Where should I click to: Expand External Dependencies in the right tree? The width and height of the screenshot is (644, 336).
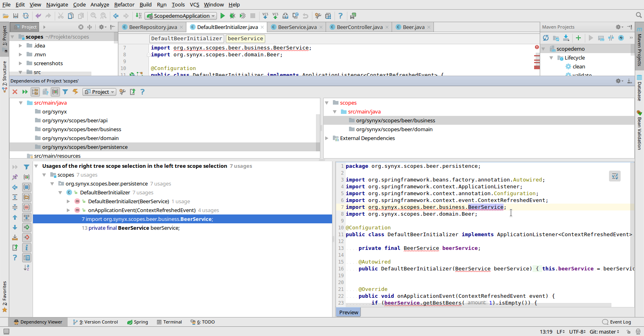click(327, 138)
